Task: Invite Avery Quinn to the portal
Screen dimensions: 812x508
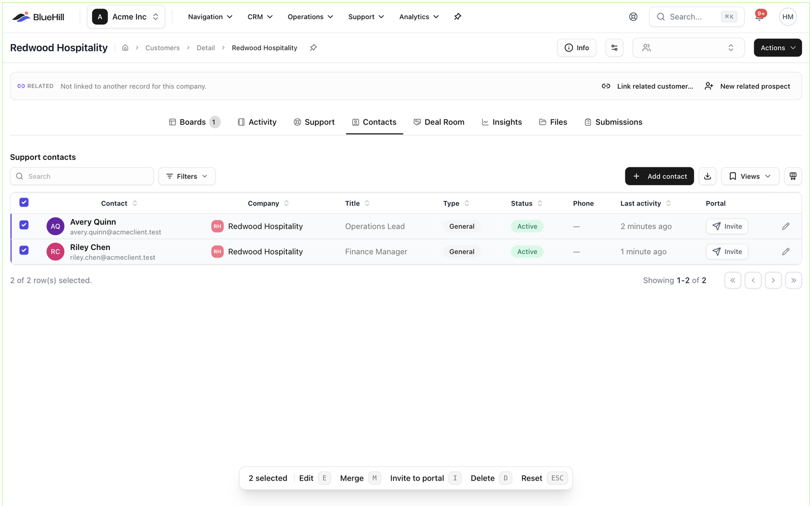Action: tap(727, 226)
